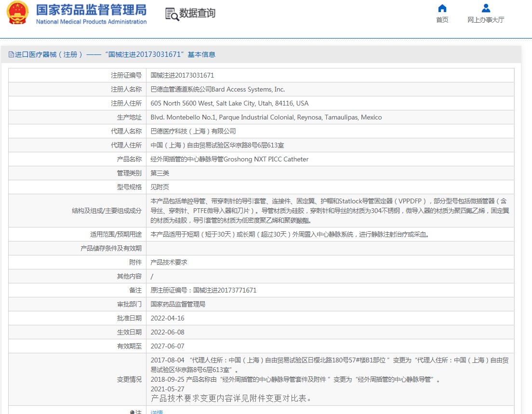Screen dimensions: 532x414
Task: Select registration number value 国械注进20173031671 in table
Action: [182, 75]
